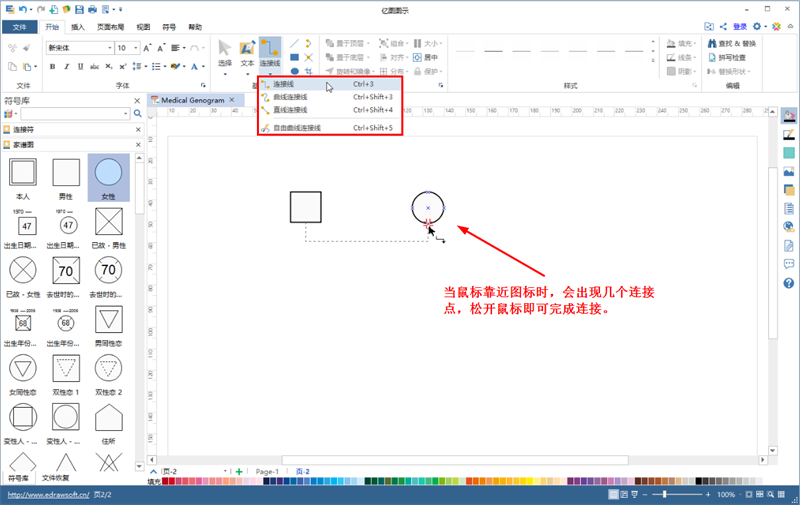800x505 pixels.
Task: Click the cut scissors icon
Action: 12,48
